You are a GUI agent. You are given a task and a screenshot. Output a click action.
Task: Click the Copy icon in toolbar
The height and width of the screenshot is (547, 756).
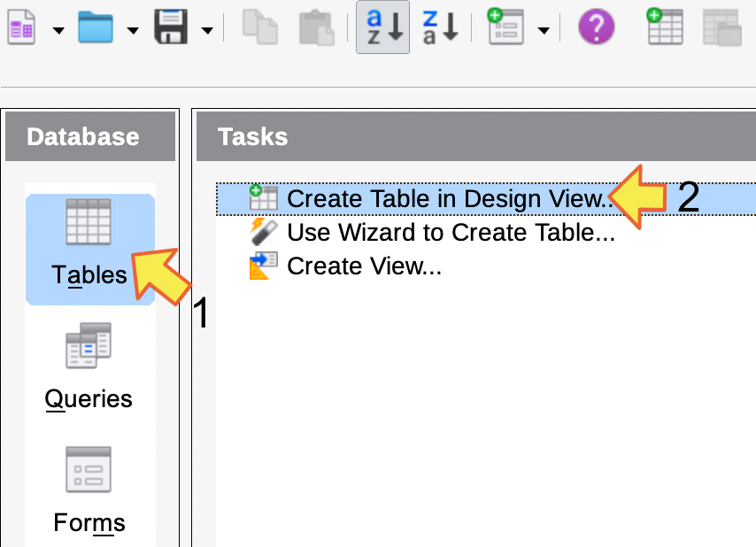pos(260,27)
